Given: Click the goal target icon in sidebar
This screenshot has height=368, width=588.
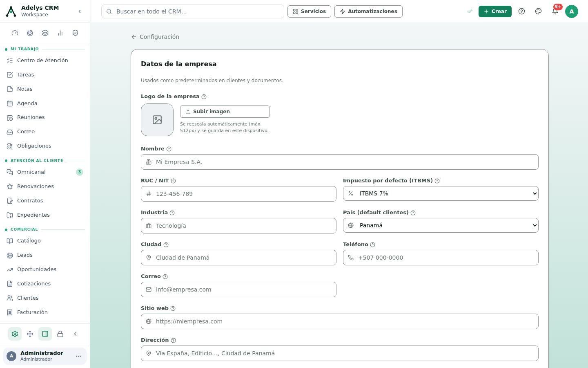Looking at the screenshot, I should (x=30, y=33).
